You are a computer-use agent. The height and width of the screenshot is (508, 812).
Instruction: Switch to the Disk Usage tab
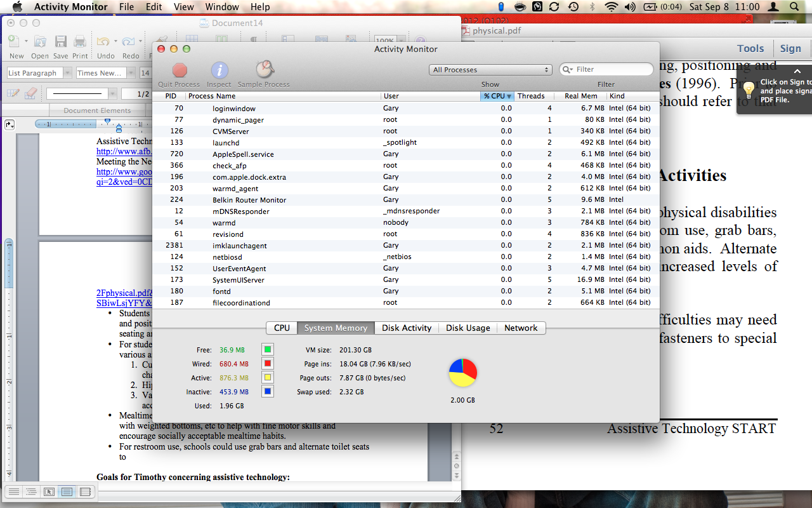tap(468, 328)
